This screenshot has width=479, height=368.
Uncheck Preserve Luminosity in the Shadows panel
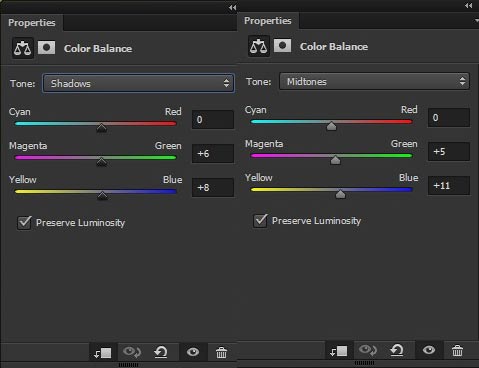[24, 223]
